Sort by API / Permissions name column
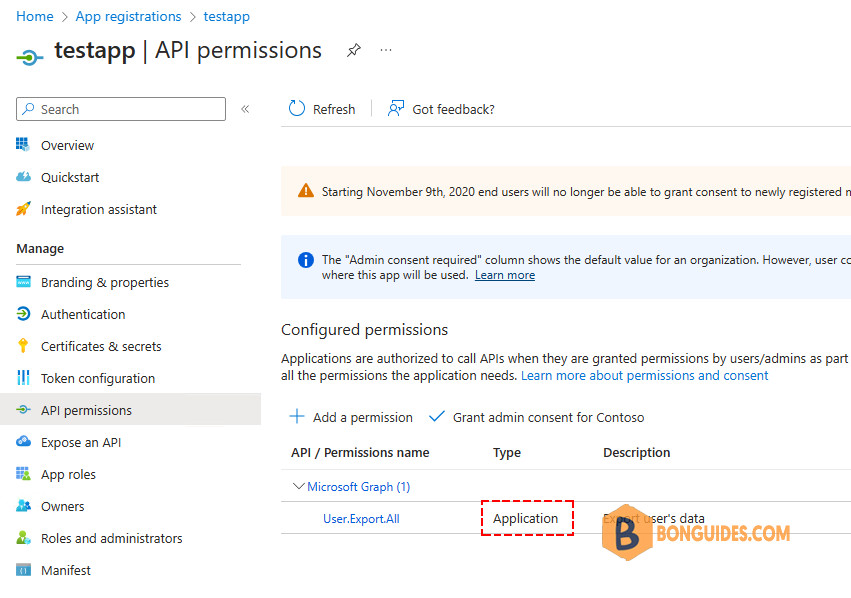The height and width of the screenshot is (598, 851). click(360, 453)
